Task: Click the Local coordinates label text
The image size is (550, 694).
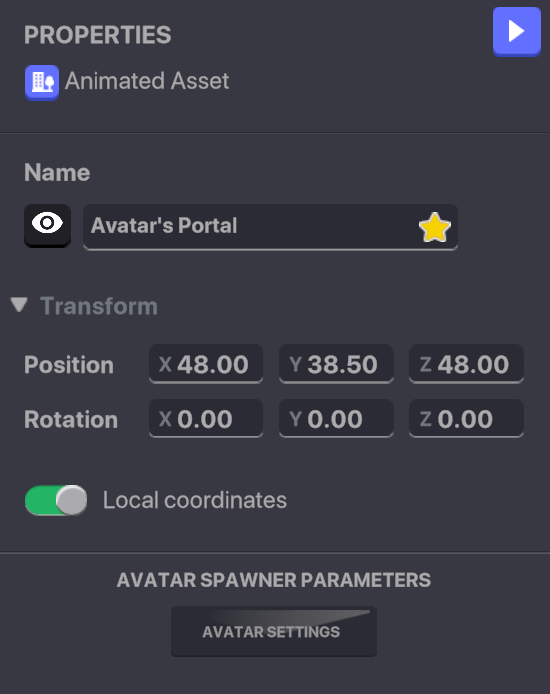Action: pyautogui.click(x=195, y=500)
